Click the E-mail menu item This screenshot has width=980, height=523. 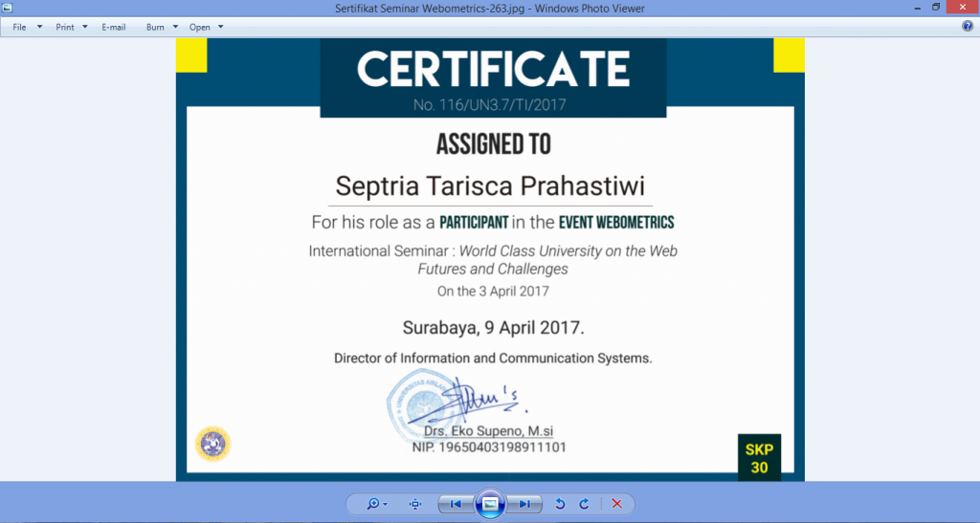114,28
